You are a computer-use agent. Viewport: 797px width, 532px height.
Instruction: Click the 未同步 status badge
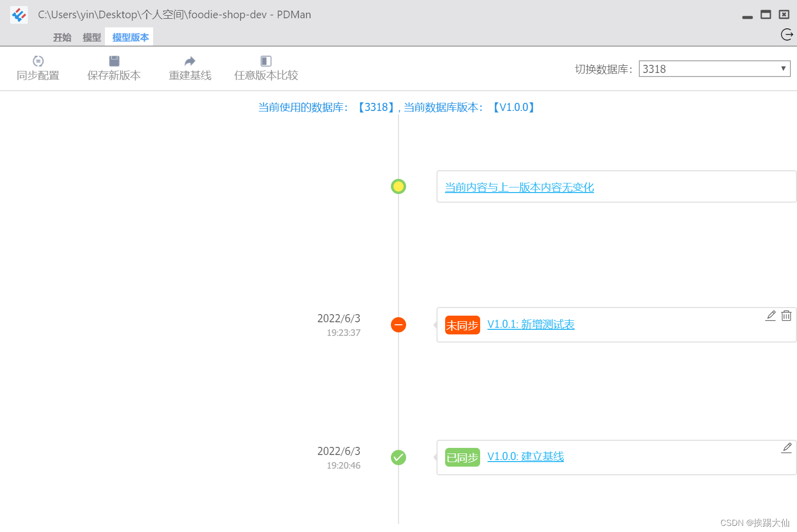[462, 325]
